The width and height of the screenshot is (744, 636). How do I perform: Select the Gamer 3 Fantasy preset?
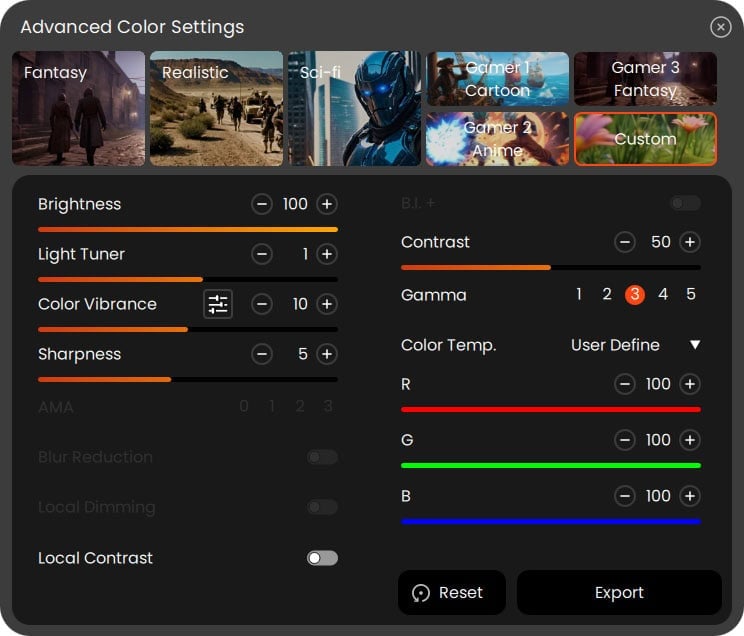(x=645, y=79)
